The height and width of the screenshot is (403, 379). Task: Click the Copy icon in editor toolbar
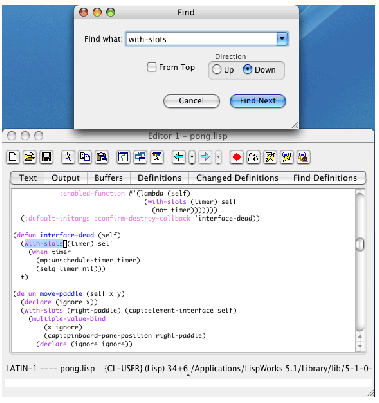tap(85, 157)
